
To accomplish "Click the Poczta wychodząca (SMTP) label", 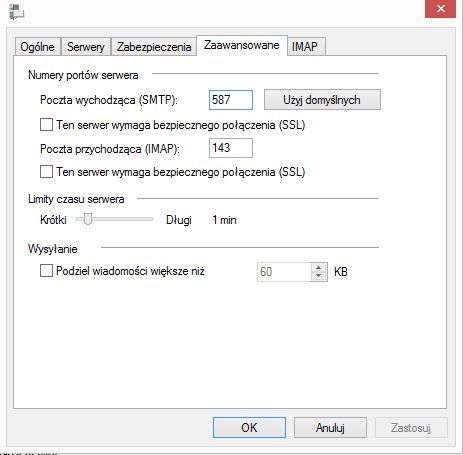I will 109,100.
